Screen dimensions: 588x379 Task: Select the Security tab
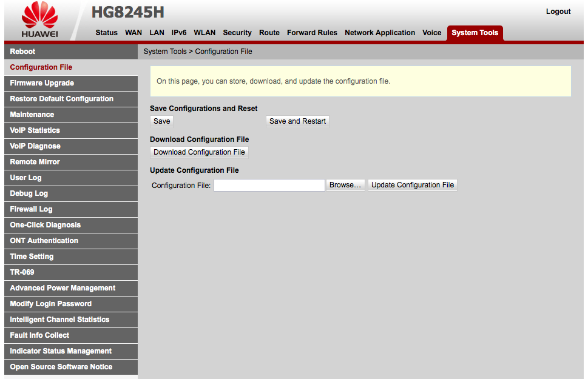pos(237,33)
